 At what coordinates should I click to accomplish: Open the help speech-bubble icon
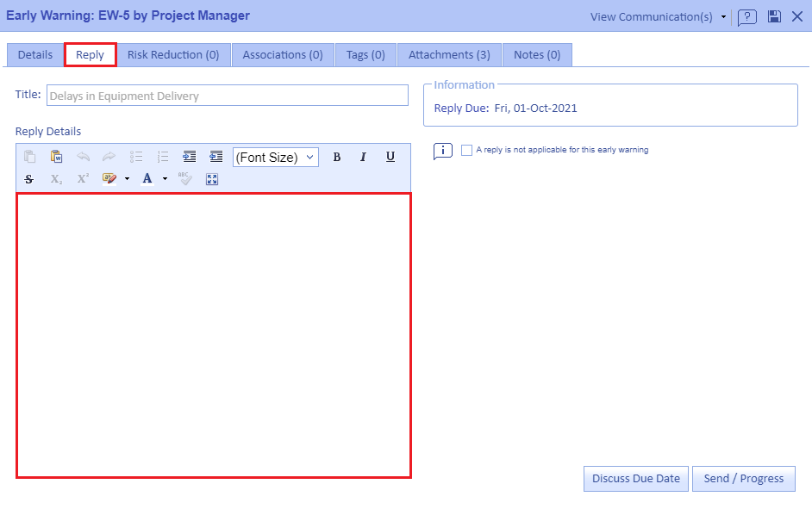(x=747, y=16)
